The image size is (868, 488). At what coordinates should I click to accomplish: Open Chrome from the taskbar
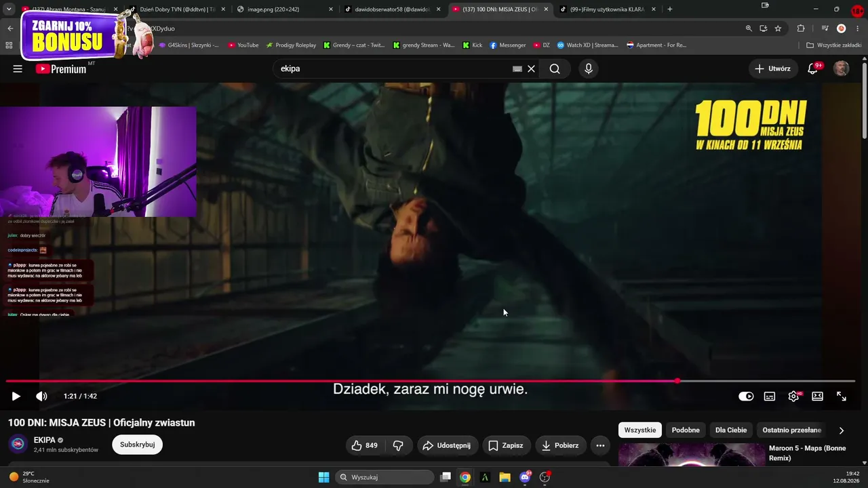(465, 477)
